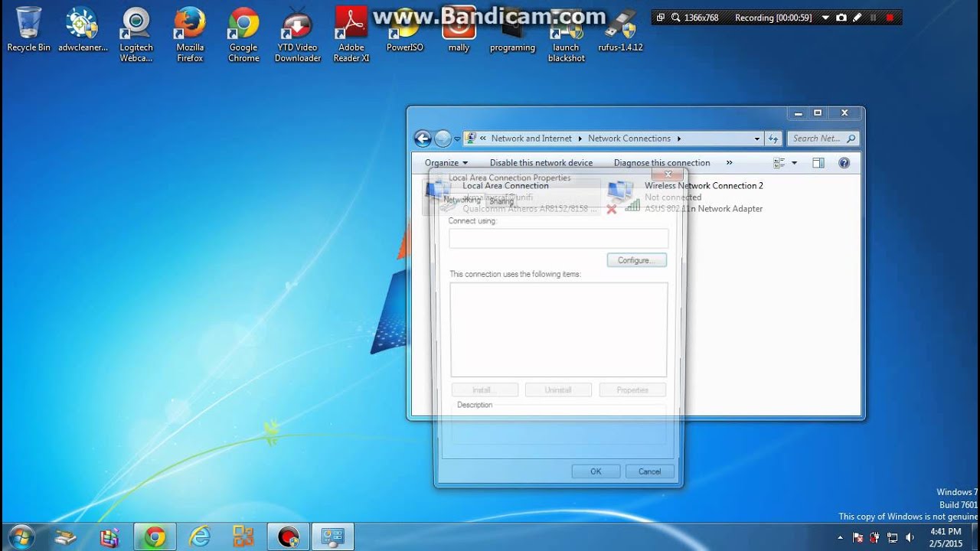Open WinRAR icon on taskbar
The image size is (980, 551).
(x=110, y=537)
